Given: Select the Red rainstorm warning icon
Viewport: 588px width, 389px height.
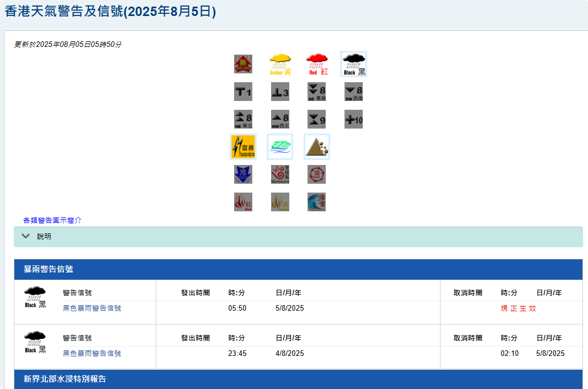Looking at the screenshot, I should click(x=317, y=64).
